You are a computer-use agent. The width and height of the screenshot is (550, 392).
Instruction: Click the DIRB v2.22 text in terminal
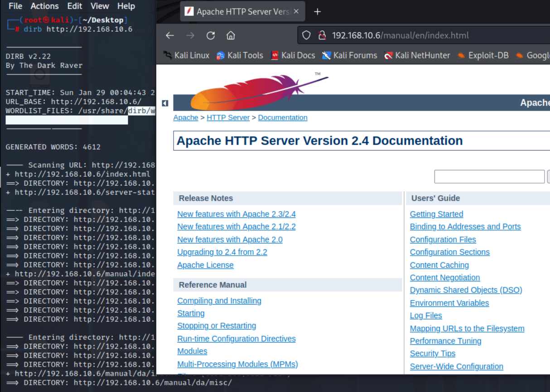point(28,56)
